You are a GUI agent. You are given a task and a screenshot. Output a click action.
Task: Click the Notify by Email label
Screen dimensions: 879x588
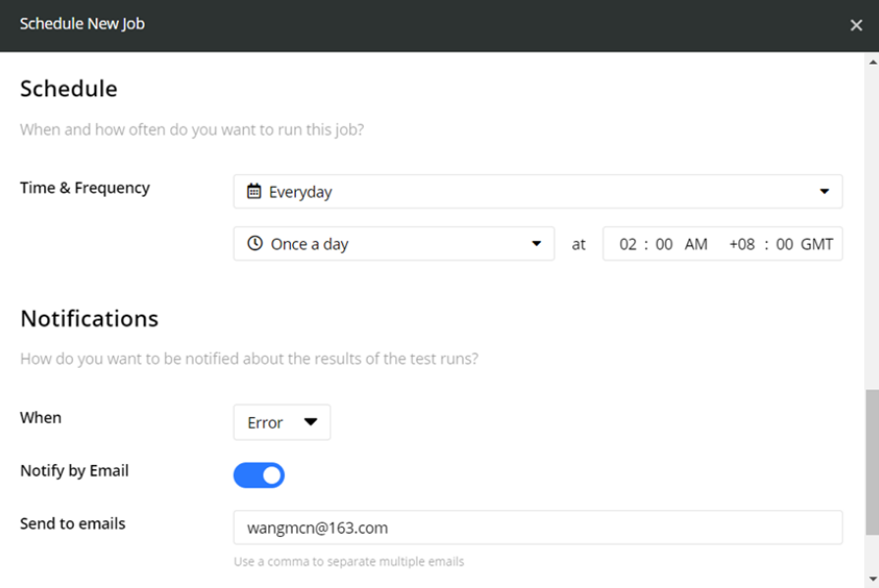click(x=75, y=471)
